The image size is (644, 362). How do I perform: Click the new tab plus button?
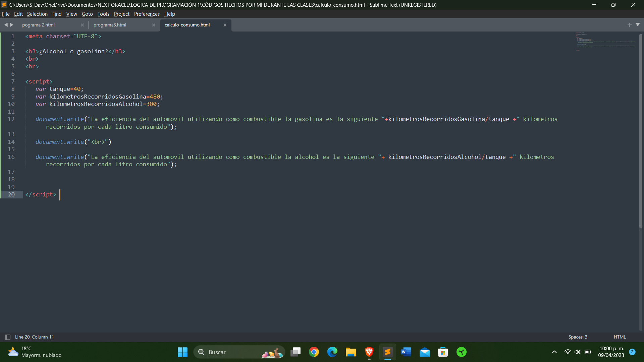630,24
